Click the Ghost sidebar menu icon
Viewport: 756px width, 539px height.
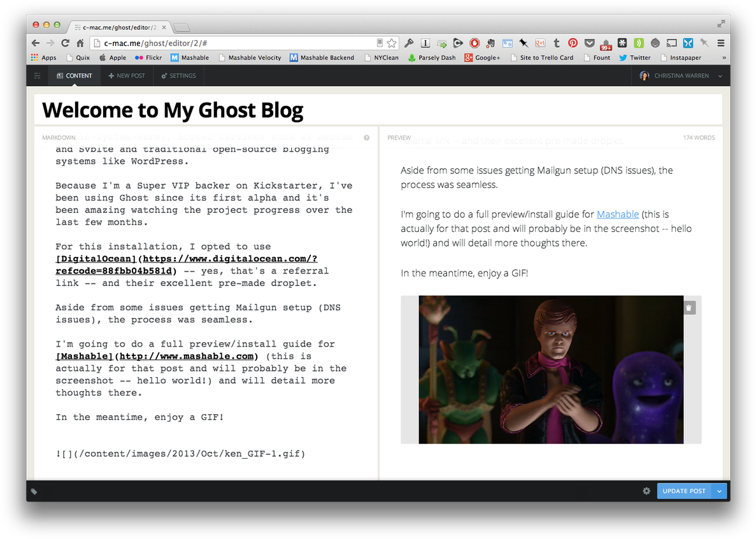click(x=38, y=76)
